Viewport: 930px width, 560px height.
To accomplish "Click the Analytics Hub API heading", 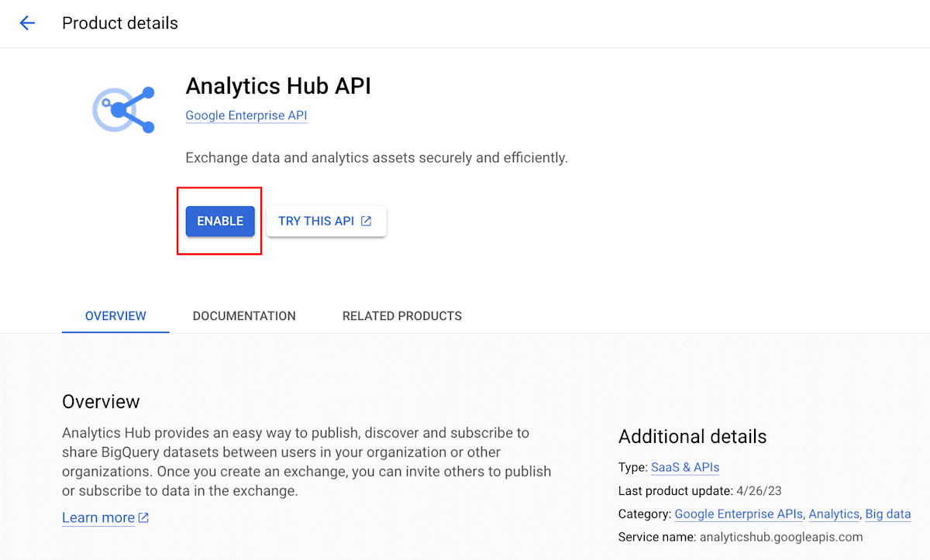I will click(278, 86).
